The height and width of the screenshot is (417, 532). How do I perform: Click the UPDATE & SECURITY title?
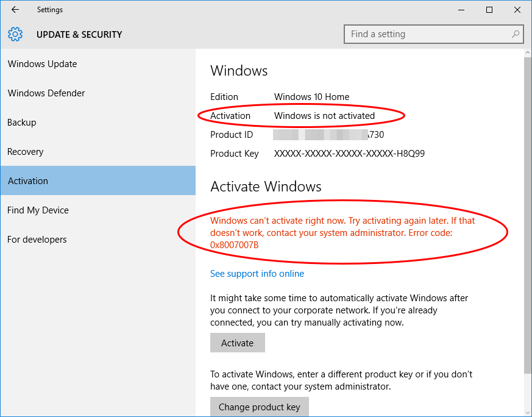pyautogui.click(x=79, y=35)
